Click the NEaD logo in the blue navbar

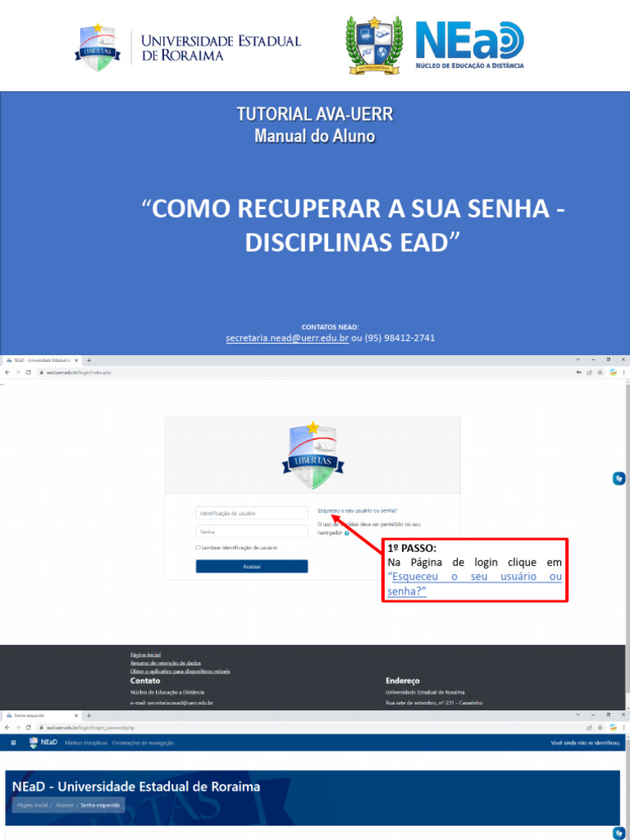pyautogui.click(x=43, y=742)
